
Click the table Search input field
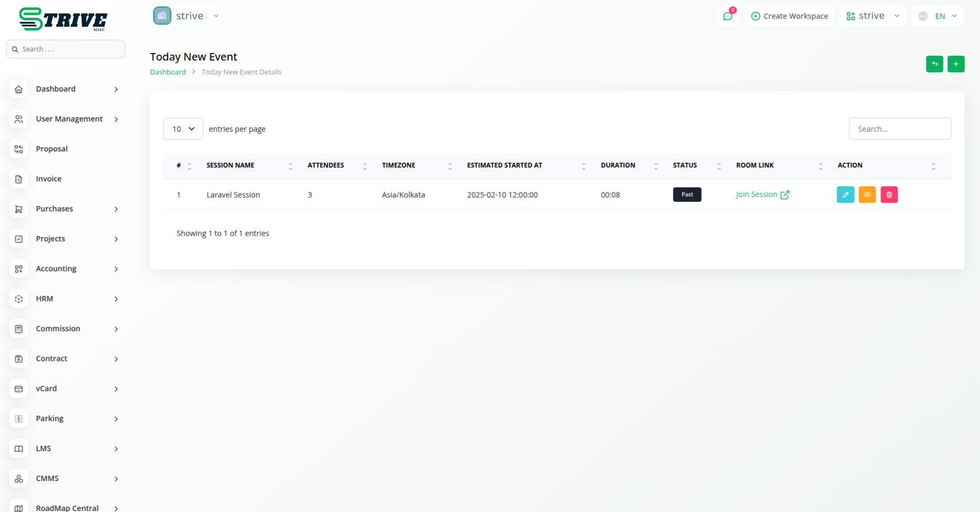tap(900, 129)
